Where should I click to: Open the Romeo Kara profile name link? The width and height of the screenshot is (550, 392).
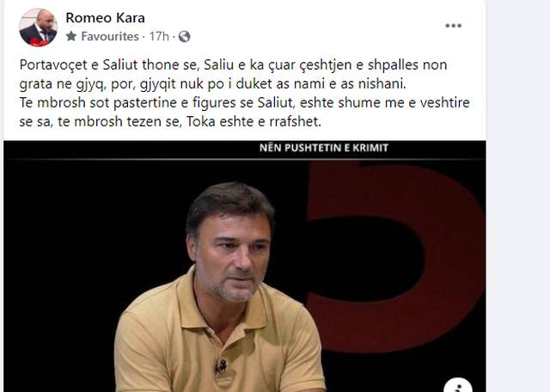pos(105,18)
